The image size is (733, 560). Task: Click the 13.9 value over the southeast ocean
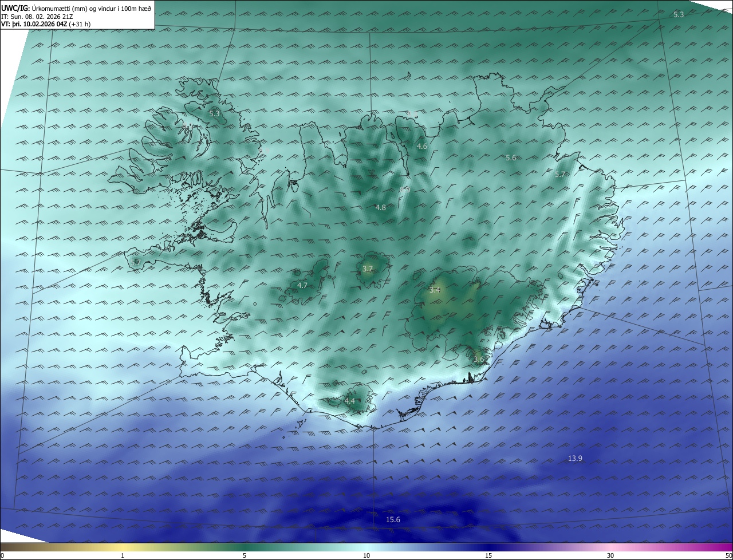coord(575,458)
